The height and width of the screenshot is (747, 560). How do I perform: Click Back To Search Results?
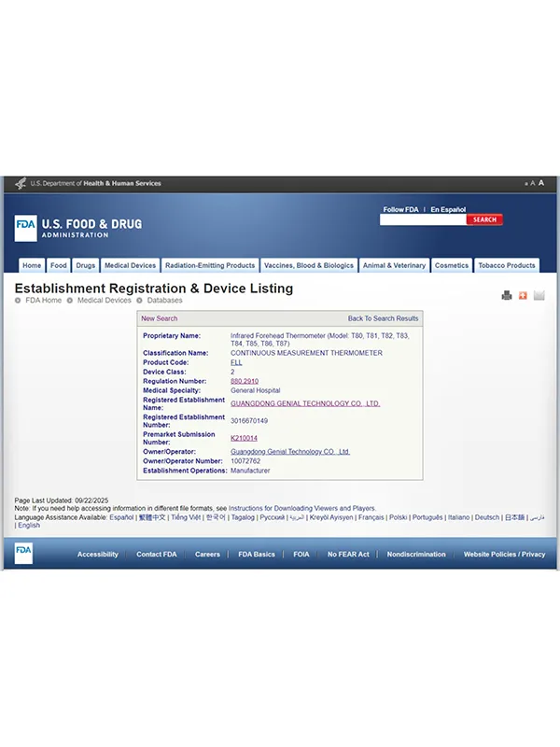click(x=383, y=318)
